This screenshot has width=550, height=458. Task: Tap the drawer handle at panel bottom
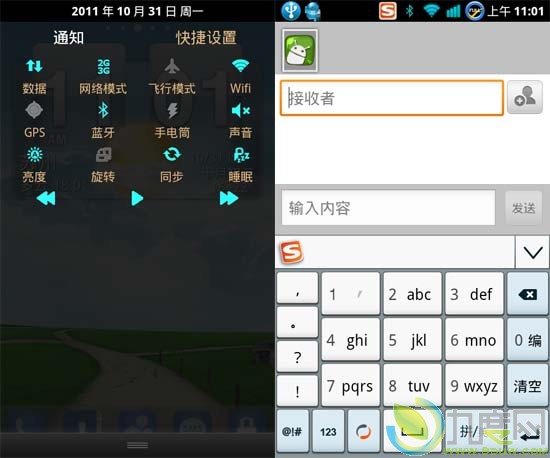coord(138,445)
